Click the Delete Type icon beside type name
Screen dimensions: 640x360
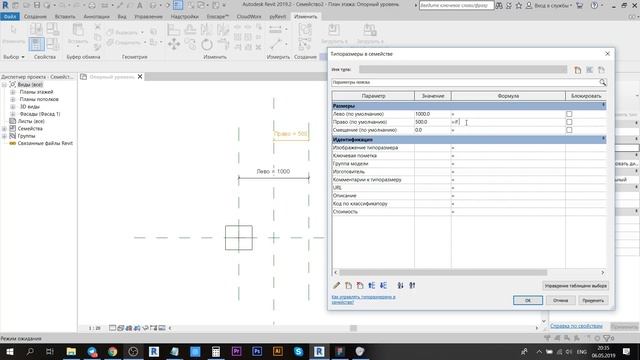(x=601, y=70)
